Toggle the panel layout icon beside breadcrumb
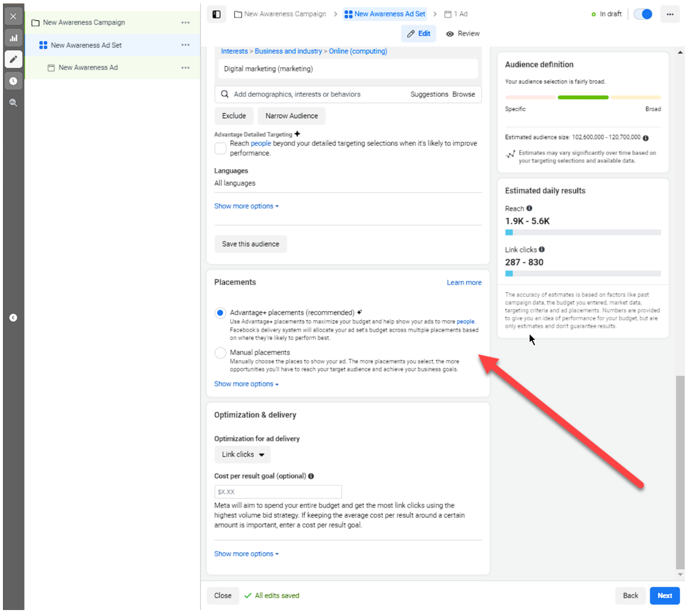Screen dimensions: 691x616 217,14
